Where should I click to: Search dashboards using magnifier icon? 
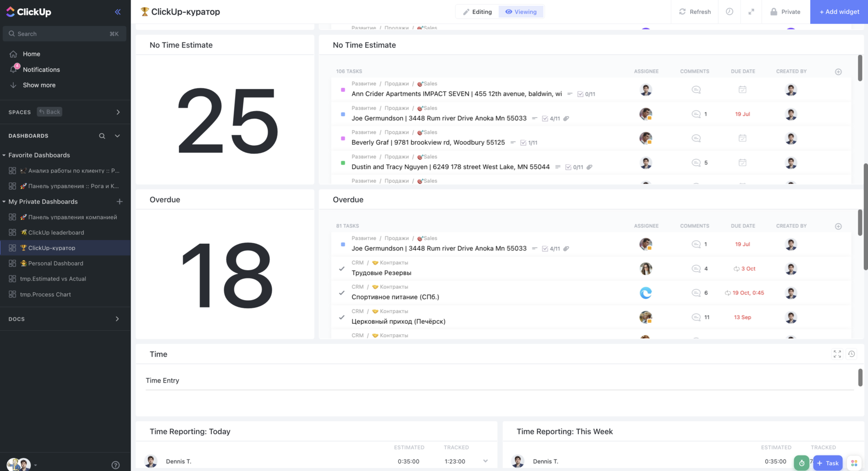(102, 136)
